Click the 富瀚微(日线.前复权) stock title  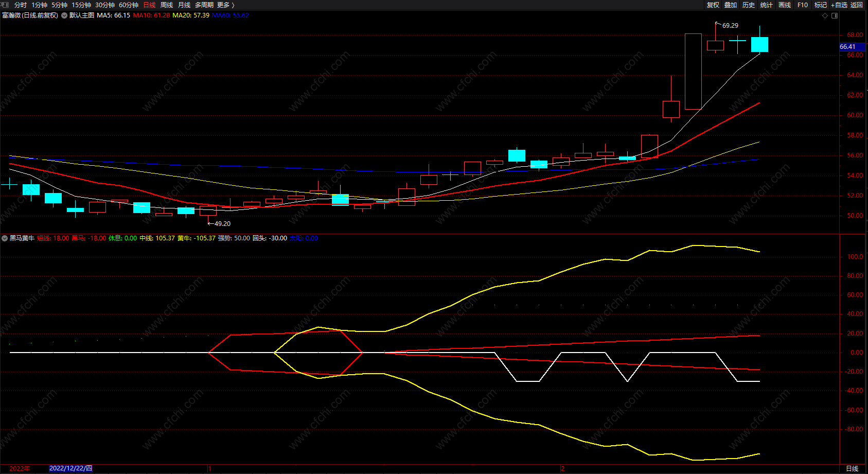30,15
